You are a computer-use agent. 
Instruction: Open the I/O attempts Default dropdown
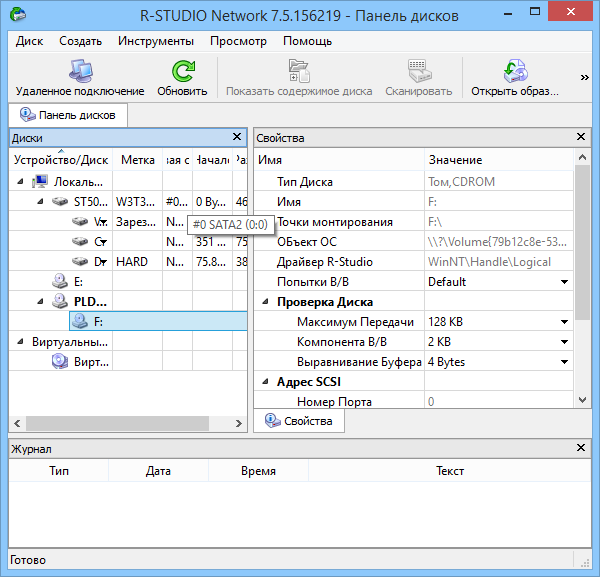[564, 282]
